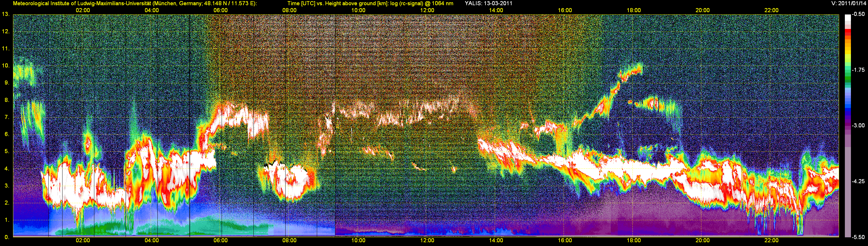This screenshot has height=246, width=868.
Task: Pick the 9. km height axis label
Action: click(x=7, y=82)
